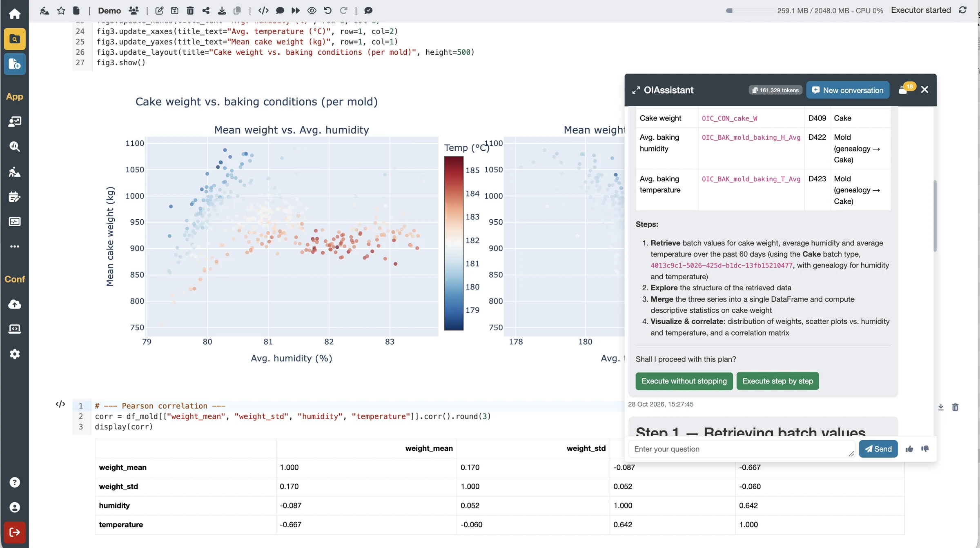The width and height of the screenshot is (980, 548).
Task: Open the assistant chat check icon
Action: coord(368,11)
